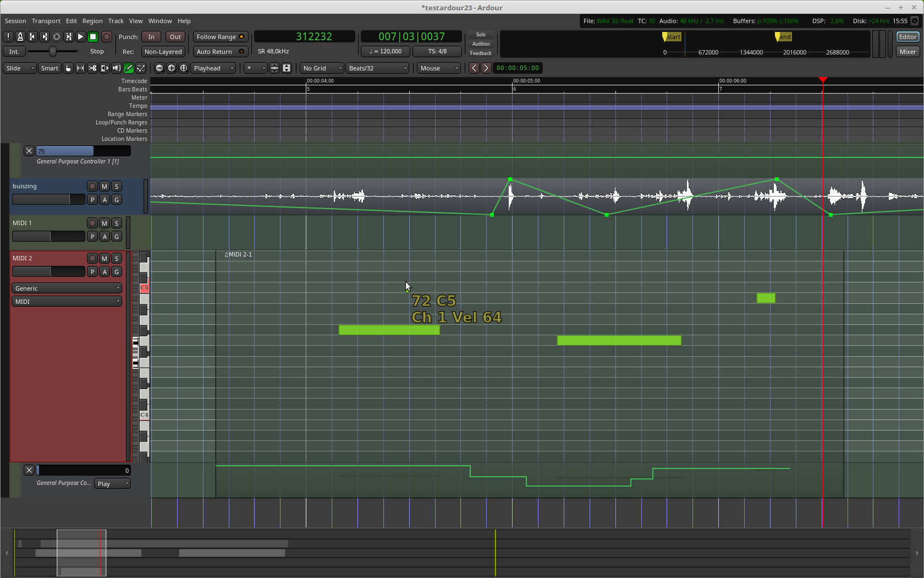Open the Edit menu

click(71, 21)
